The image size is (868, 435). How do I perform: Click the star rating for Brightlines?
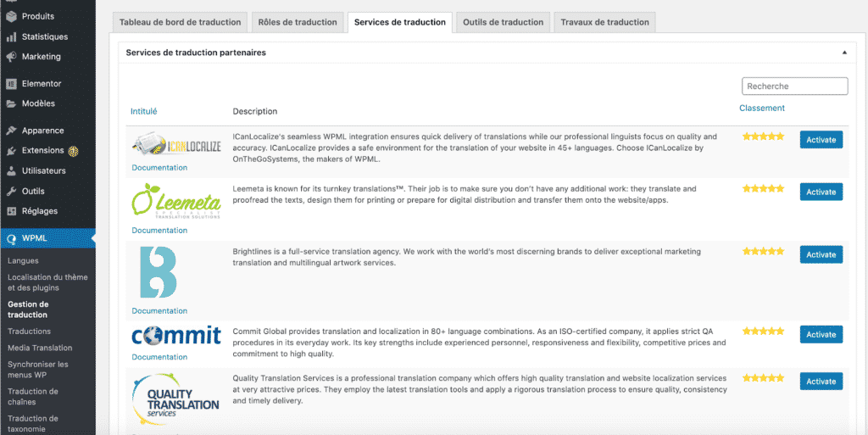764,251
